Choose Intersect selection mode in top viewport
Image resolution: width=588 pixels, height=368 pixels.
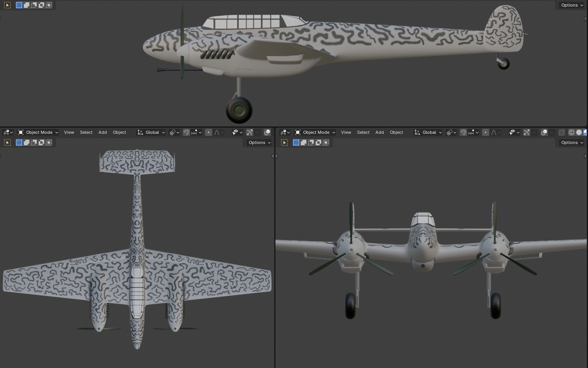pyautogui.click(x=49, y=5)
